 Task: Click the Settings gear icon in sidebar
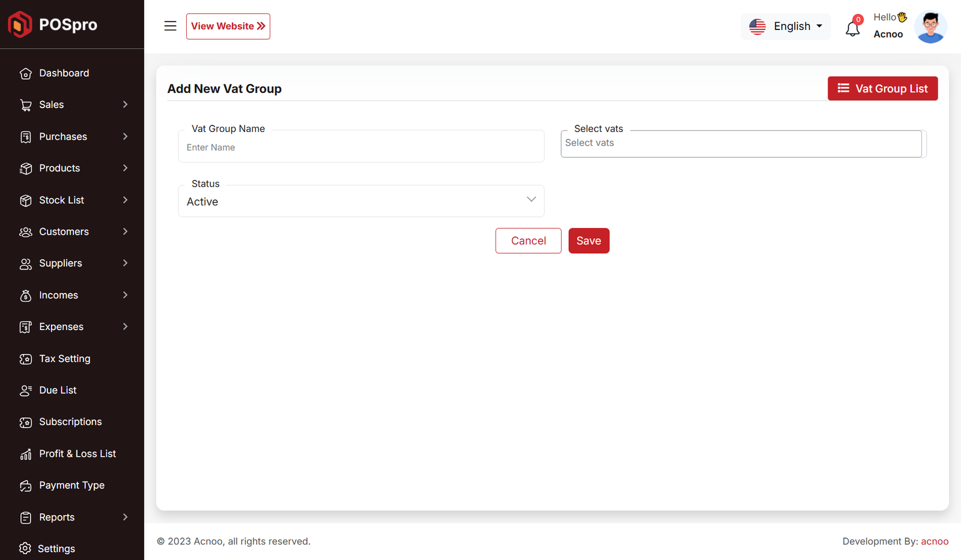25,549
